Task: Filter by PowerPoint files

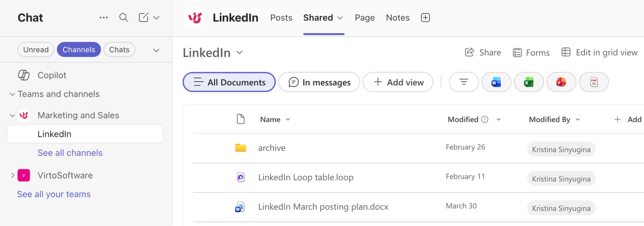Action: tap(561, 82)
